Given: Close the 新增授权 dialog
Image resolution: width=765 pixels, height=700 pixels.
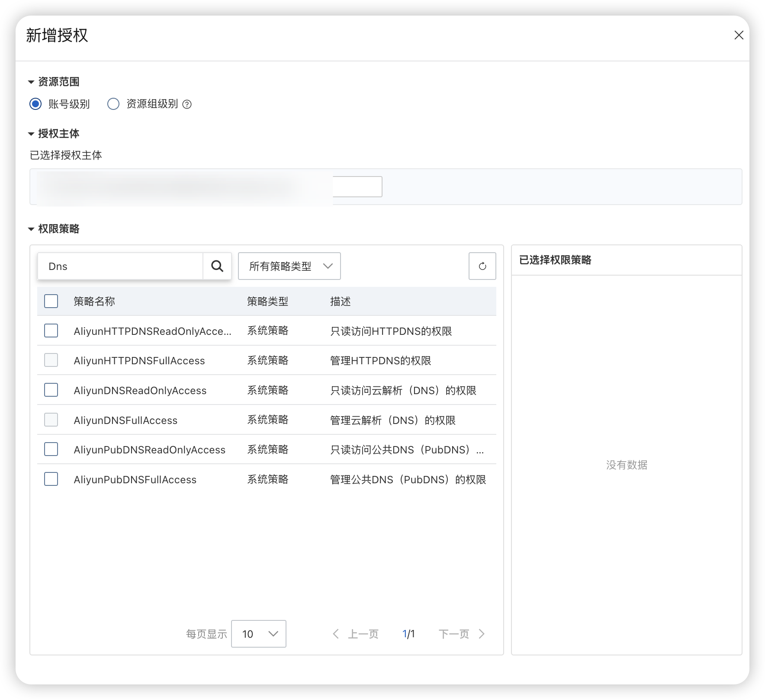Looking at the screenshot, I should [x=739, y=35].
